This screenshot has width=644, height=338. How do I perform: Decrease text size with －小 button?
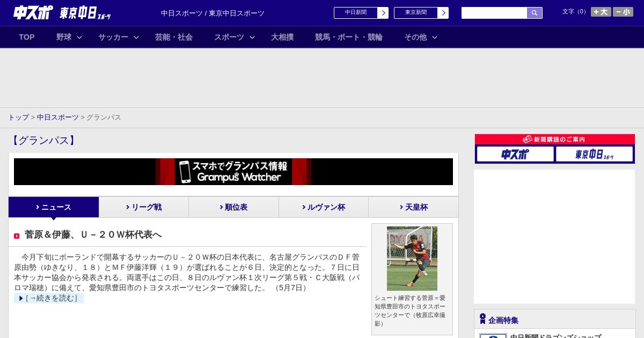tap(623, 12)
